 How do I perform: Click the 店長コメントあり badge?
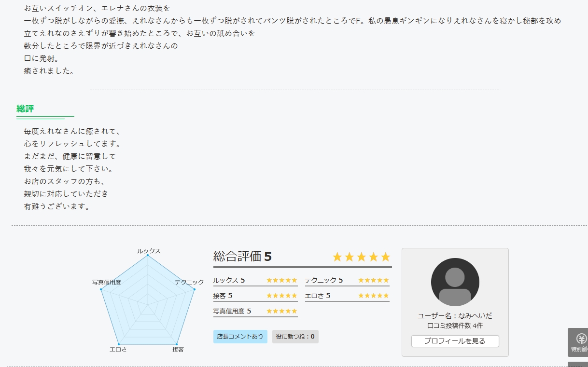click(x=240, y=337)
